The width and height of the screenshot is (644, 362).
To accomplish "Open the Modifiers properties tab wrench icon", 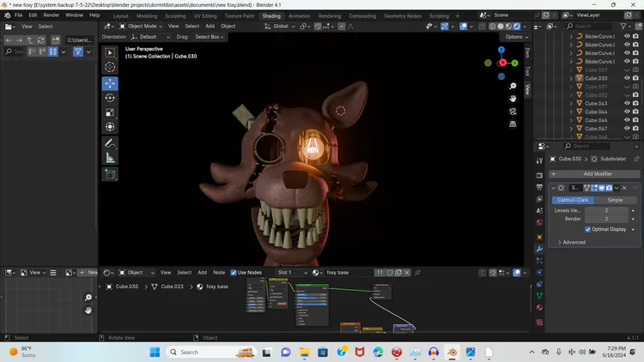I will point(539,249).
